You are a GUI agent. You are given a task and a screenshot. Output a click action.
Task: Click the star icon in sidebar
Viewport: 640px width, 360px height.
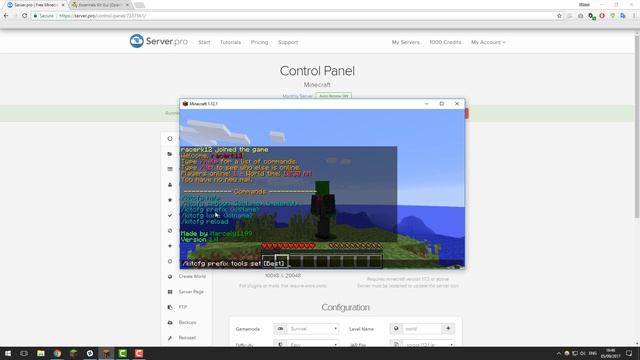(170, 200)
